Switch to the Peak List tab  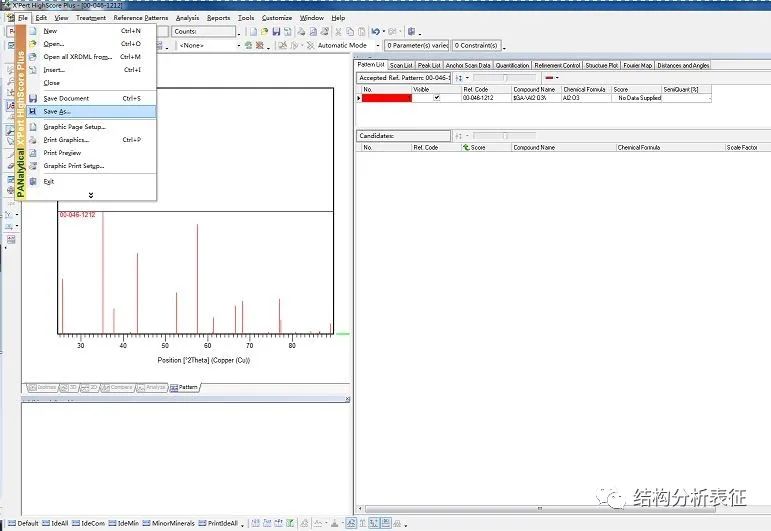pyautogui.click(x=429, y=65)
